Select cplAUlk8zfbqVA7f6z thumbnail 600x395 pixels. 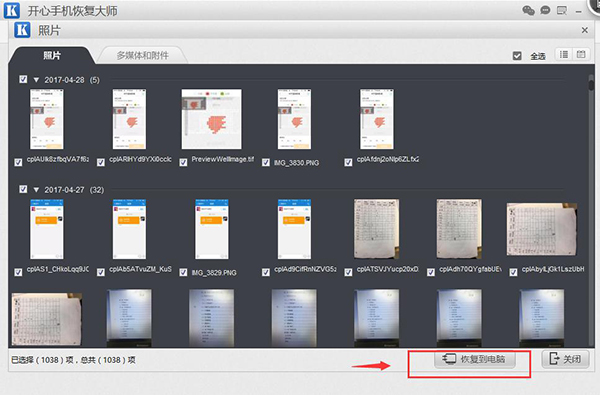click(x=47, y=119)
